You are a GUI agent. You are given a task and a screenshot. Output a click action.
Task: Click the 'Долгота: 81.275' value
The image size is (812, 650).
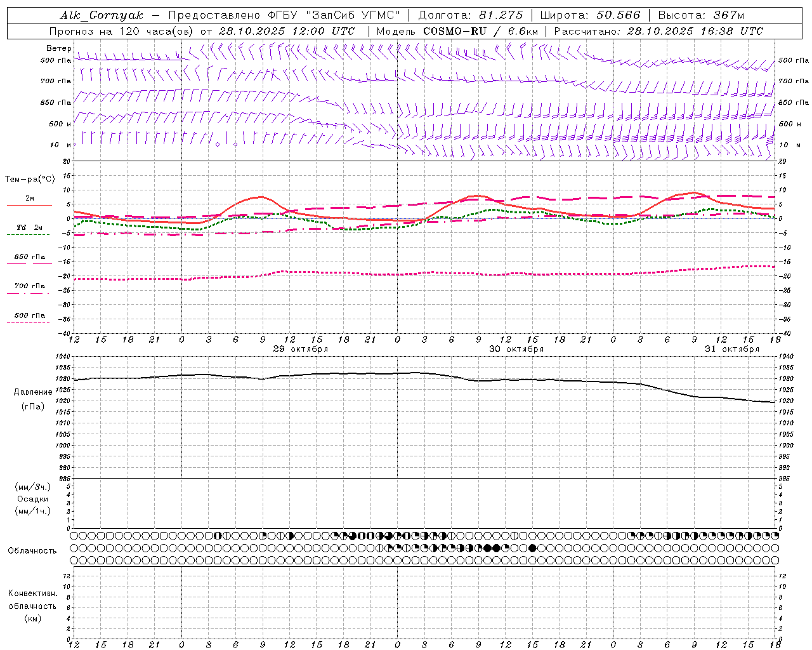pyautogui.click(x=471, y=15)
